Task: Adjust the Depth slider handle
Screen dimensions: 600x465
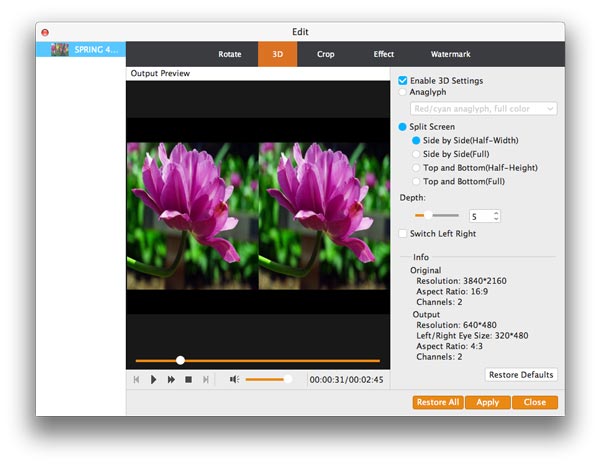Action: [x=428, y=215]
